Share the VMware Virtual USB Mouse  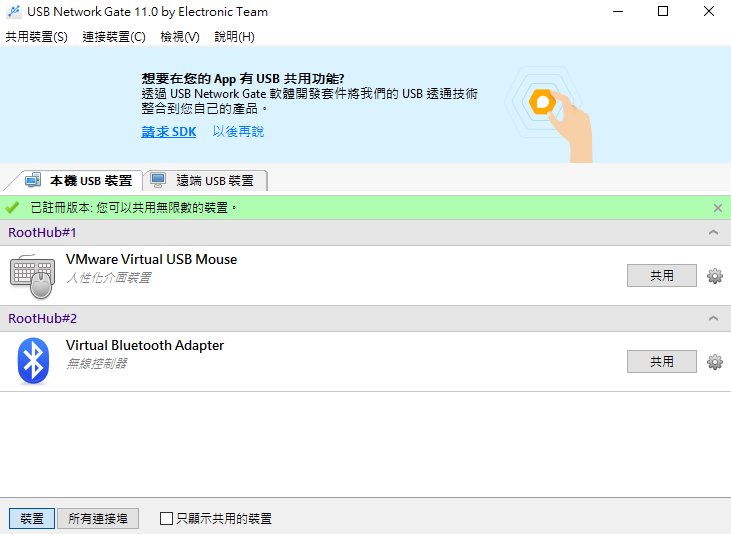tap(662, 276)
